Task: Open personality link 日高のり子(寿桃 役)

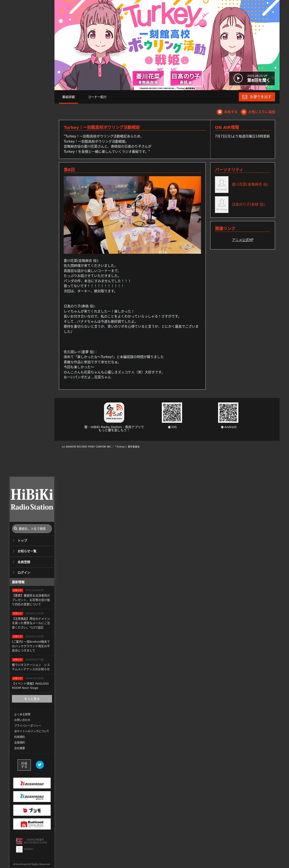Action: tap(248, 205)
